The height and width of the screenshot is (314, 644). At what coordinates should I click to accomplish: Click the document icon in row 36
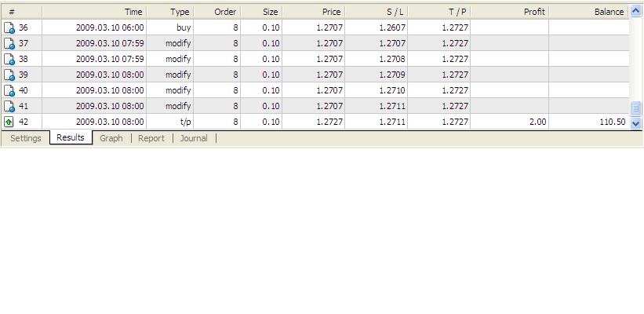point(9,28)
